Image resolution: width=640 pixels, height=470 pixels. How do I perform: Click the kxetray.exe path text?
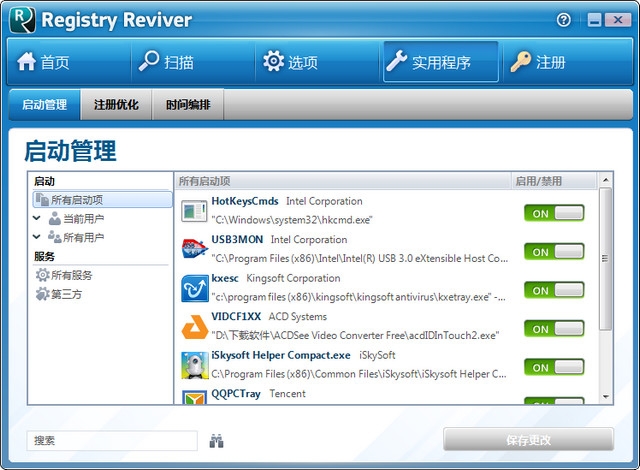[x=358, y=297]
